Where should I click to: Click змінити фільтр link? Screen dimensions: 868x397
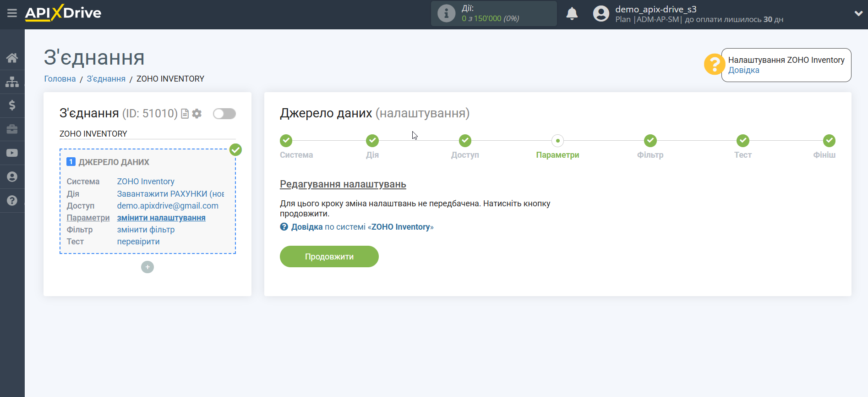click(146, 230)
